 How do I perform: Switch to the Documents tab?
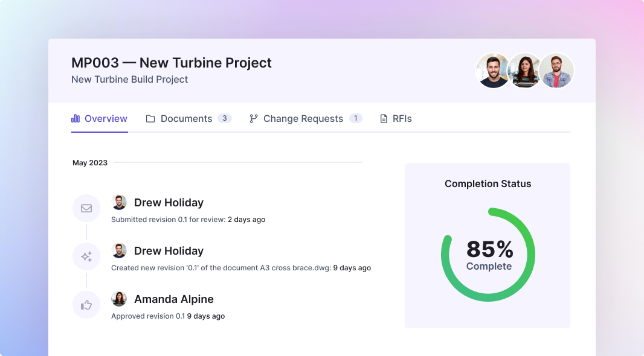click(186, 119)
